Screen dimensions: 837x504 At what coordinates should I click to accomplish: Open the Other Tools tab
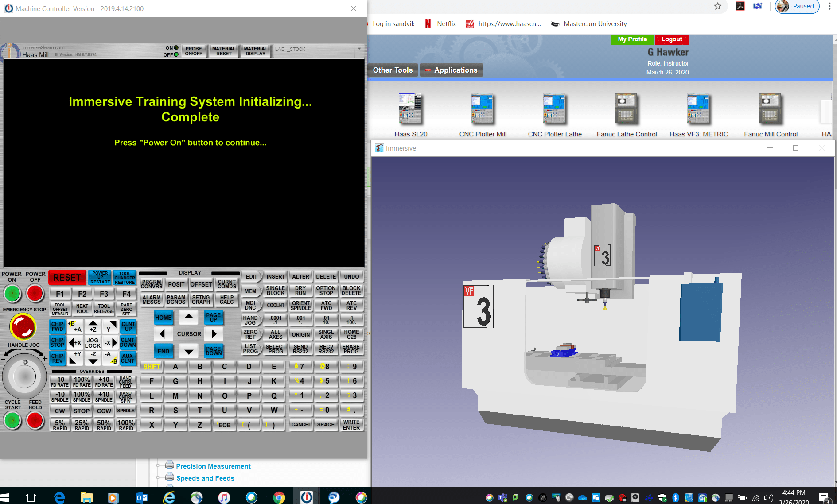click(393, 70)
